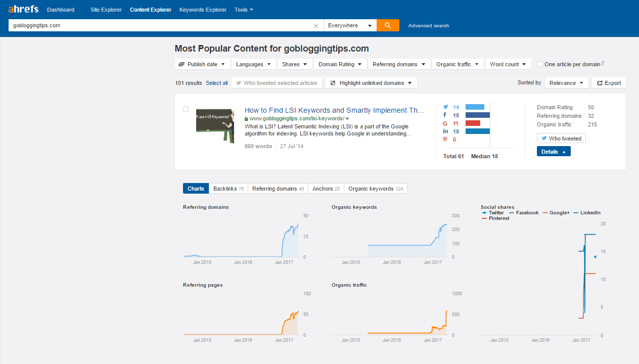Click the article thumbnail image

pos(215,126)
